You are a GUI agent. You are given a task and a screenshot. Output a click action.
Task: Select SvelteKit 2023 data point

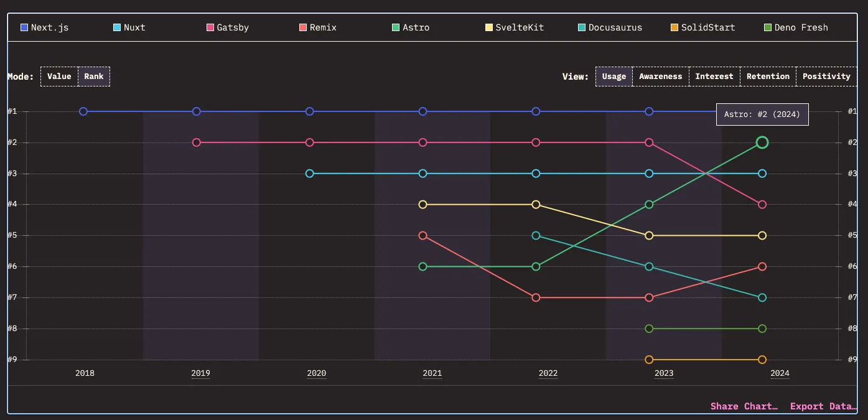pyautogui.click(x=649, y=236)
